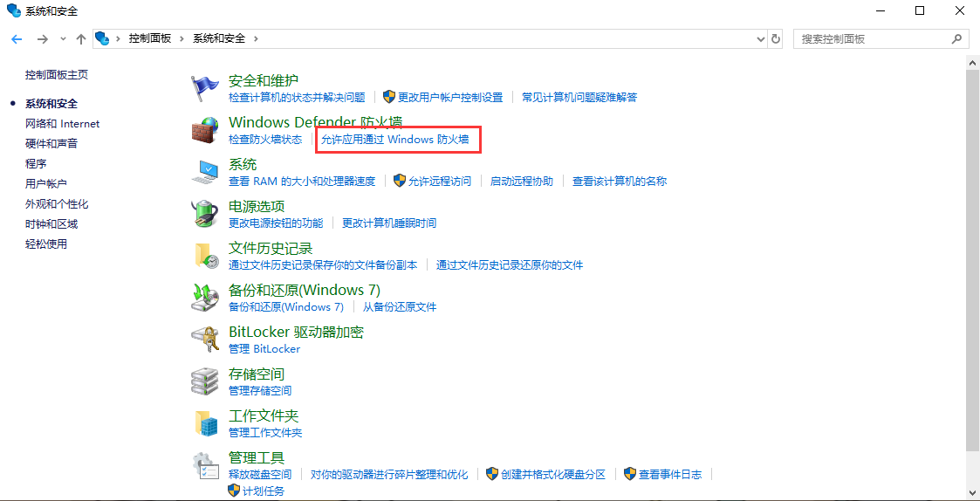Click the Control Panel icon in address bar

tap(102, 38)
